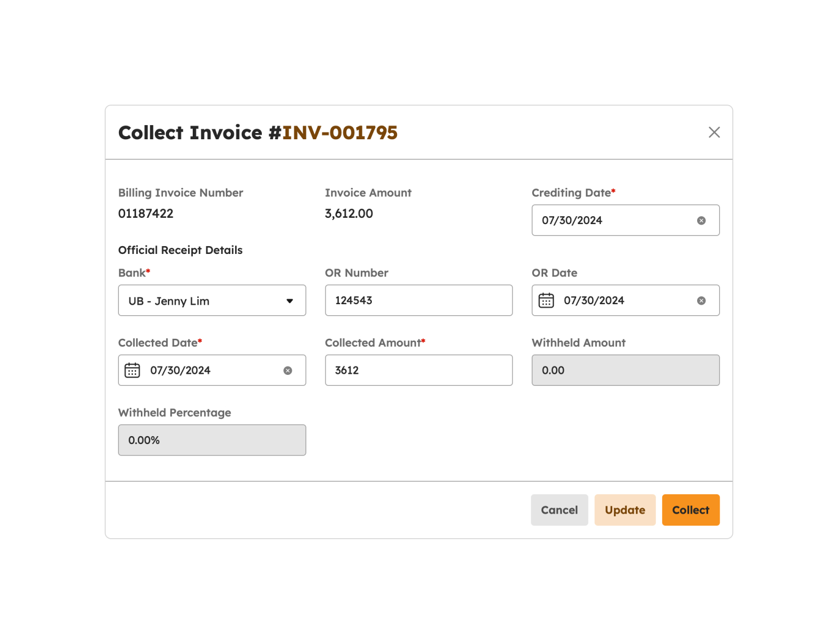The width and height of the screenshot is (838, 644).
Task: Click the Collect button
Action: click(691, 510)
